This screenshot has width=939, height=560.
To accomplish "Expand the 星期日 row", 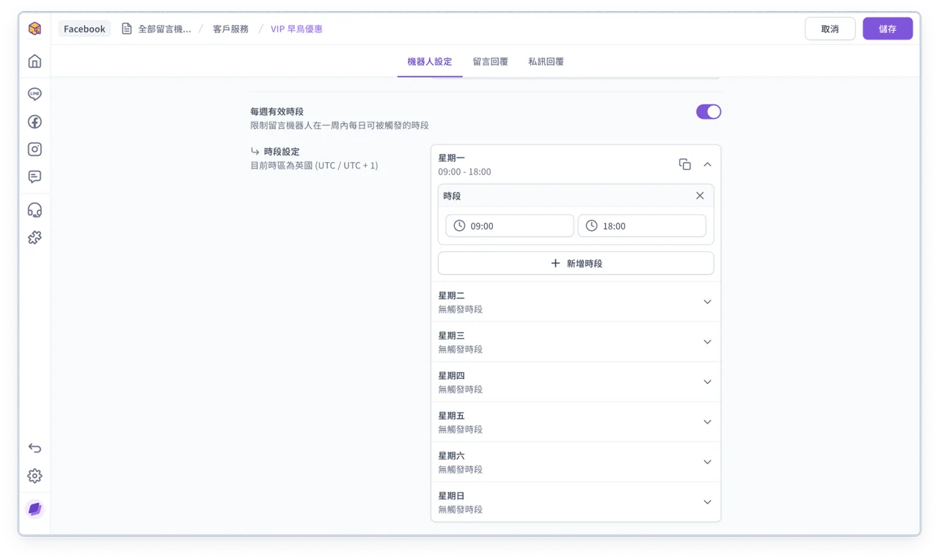I will pos(575,502).
